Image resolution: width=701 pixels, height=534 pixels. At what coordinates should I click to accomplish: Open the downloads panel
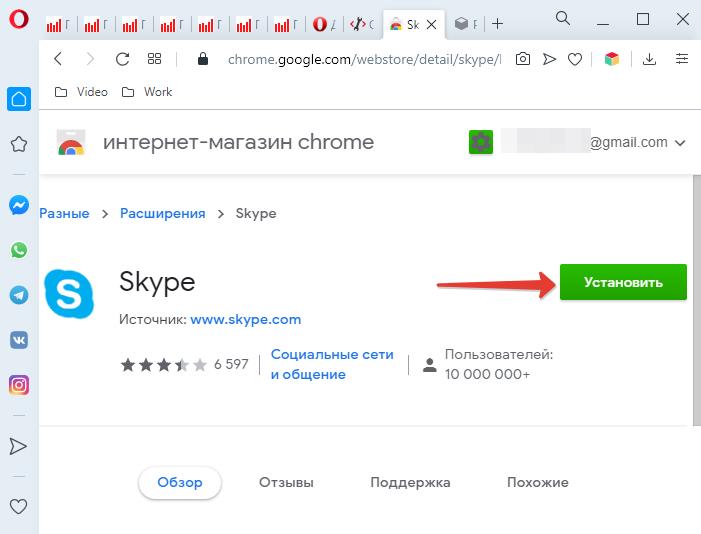point(649,59)
